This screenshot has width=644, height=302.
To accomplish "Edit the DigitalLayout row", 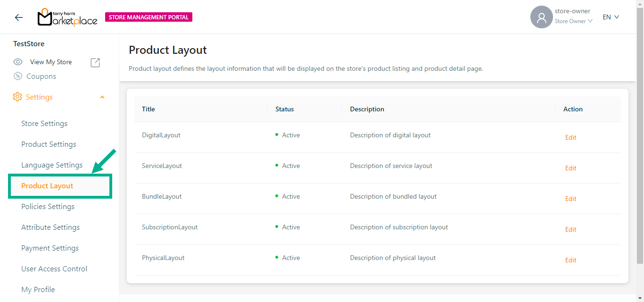I will 570,137.
